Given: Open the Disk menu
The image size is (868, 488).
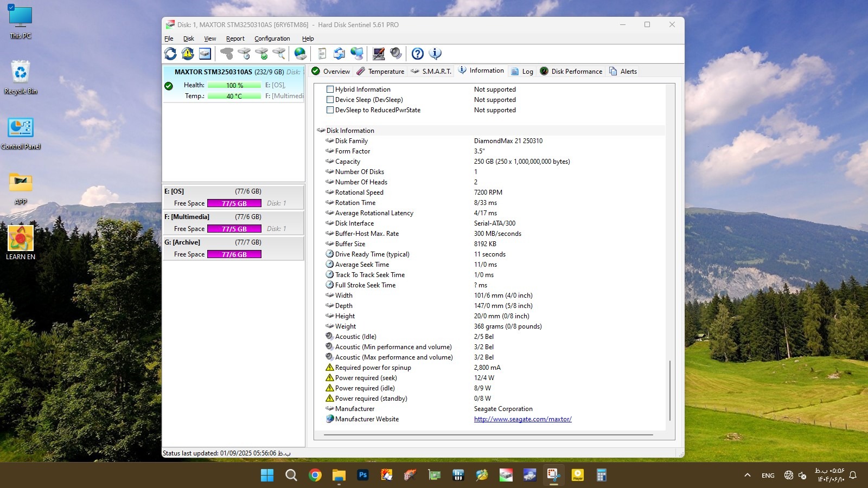Looking at the screenshot, I should pyautogui.click(x=188, y=38).
